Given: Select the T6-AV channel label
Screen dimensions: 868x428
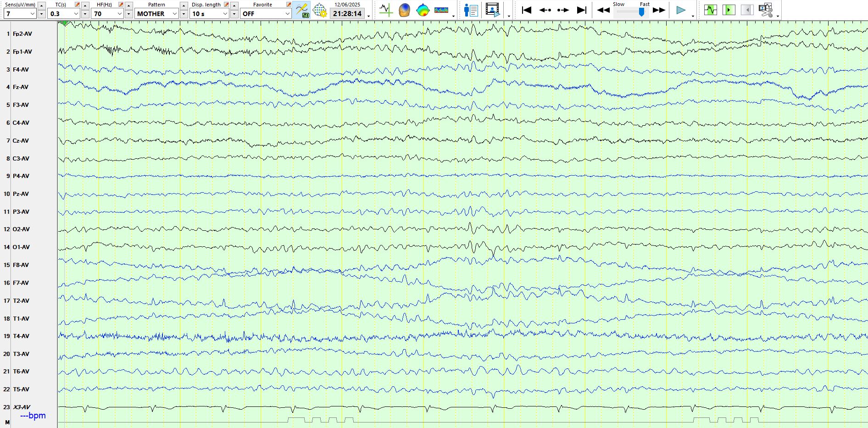Looking at the screenshot, I should click(21, 372).
